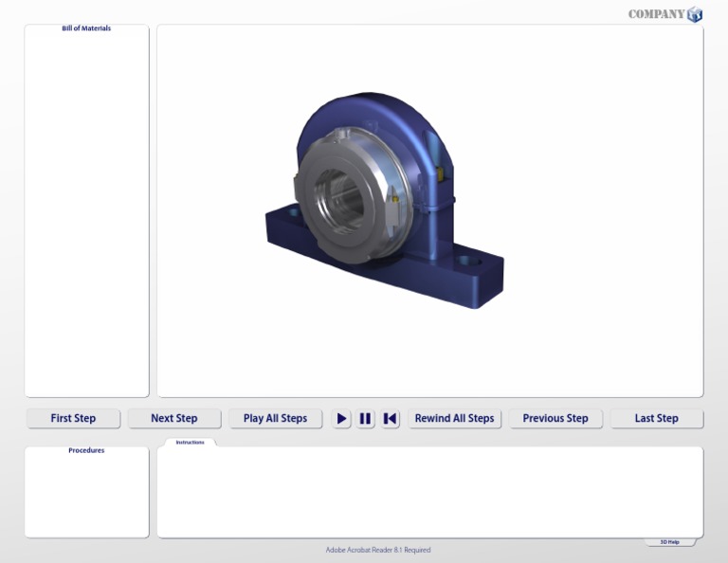Open the Instructions tab
728x563 pixels.
190,443
